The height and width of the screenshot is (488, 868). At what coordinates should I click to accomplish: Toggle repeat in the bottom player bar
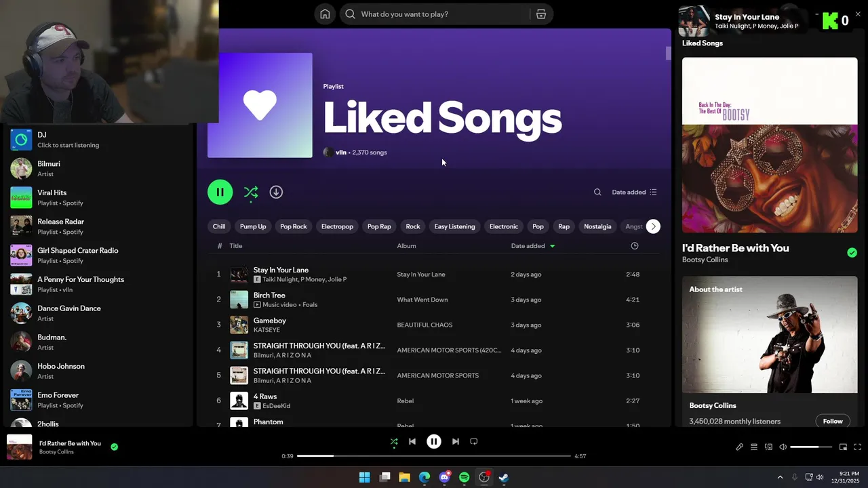474,441
